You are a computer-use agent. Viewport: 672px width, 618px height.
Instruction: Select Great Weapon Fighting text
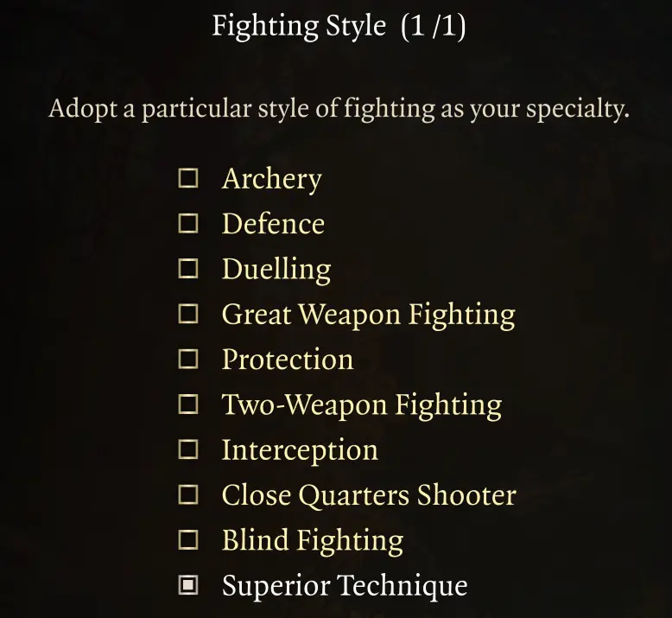pyautogui.click(x=369, y=315)
